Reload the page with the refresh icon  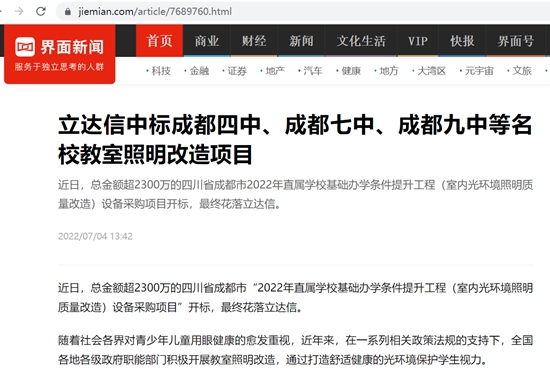tap(41, 12)
